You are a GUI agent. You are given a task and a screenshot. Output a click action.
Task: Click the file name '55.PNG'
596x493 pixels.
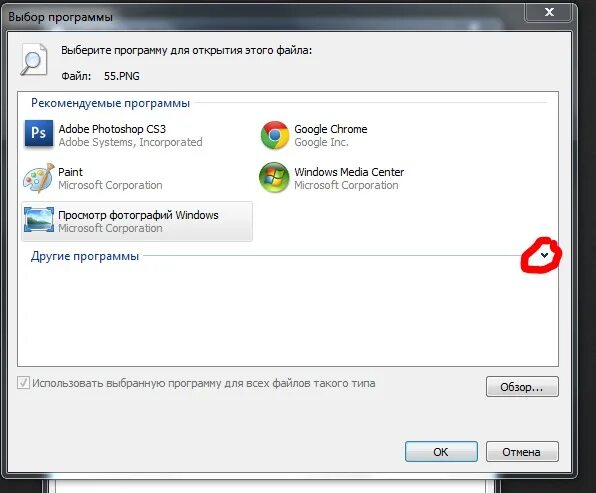(122, 76)
